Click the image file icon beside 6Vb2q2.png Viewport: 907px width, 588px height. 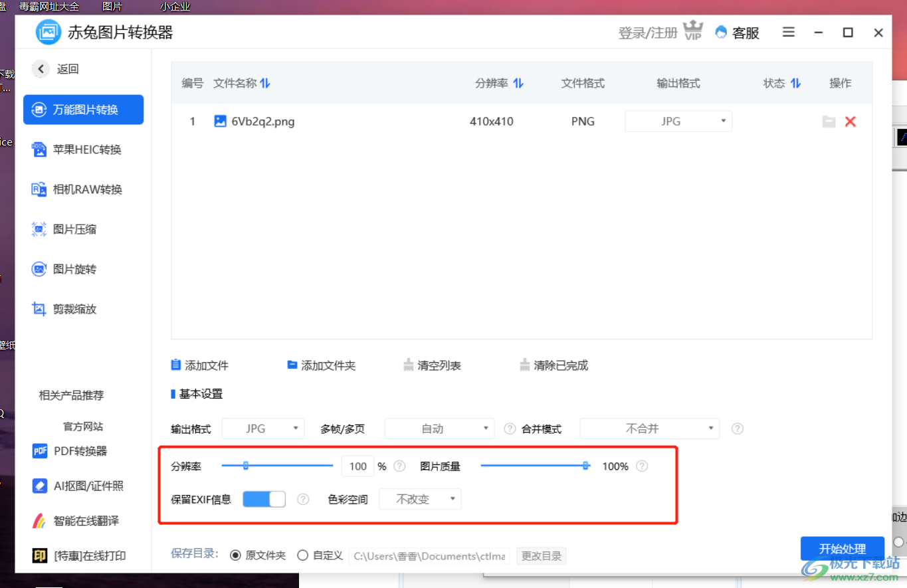click(220, 121)
